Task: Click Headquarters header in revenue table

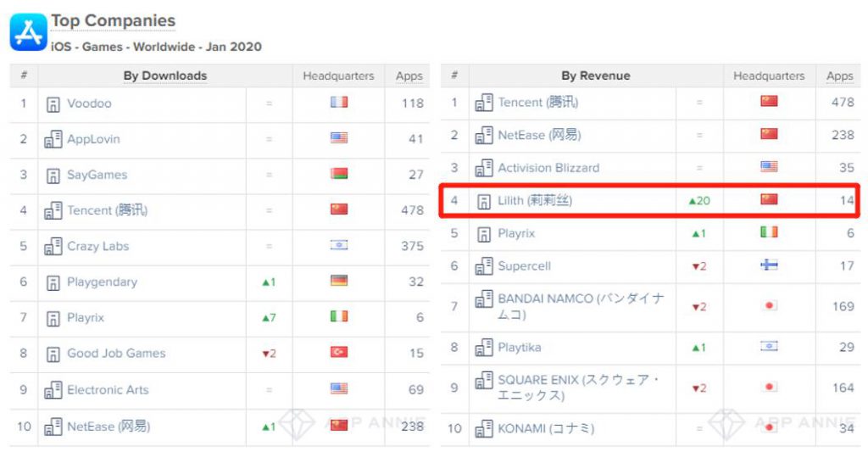Action: tap(769, 75)
